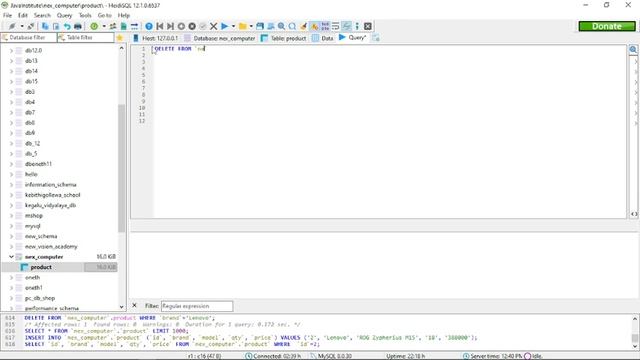
Task: Click the copy icon in toolbar
Action: [x=45, y=26]
